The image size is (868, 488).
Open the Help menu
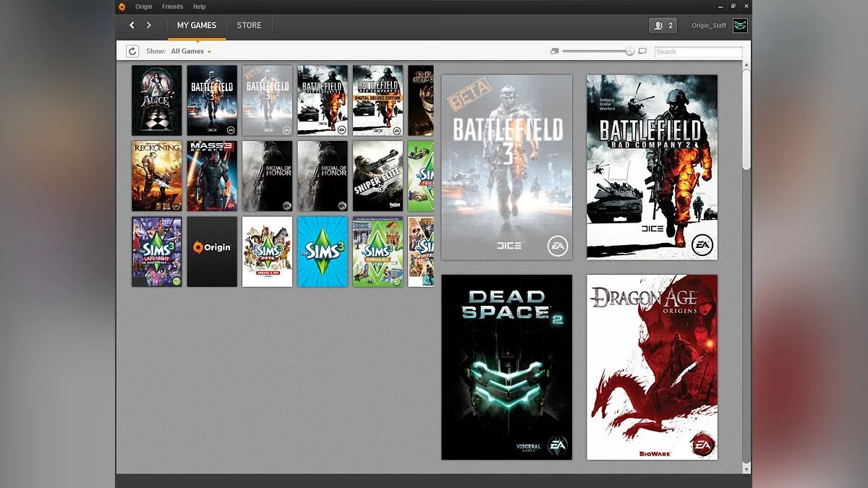[199, 7]
